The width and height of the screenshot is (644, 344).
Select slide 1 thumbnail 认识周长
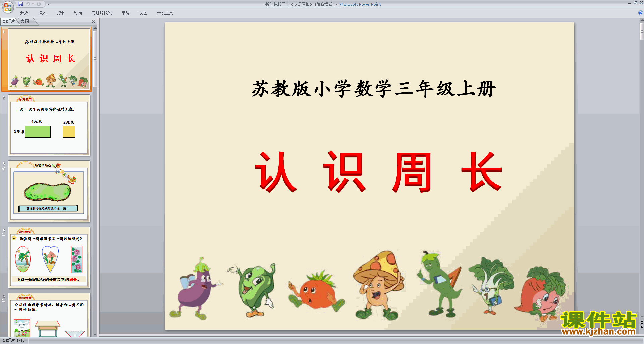click(x=49, y=59)
